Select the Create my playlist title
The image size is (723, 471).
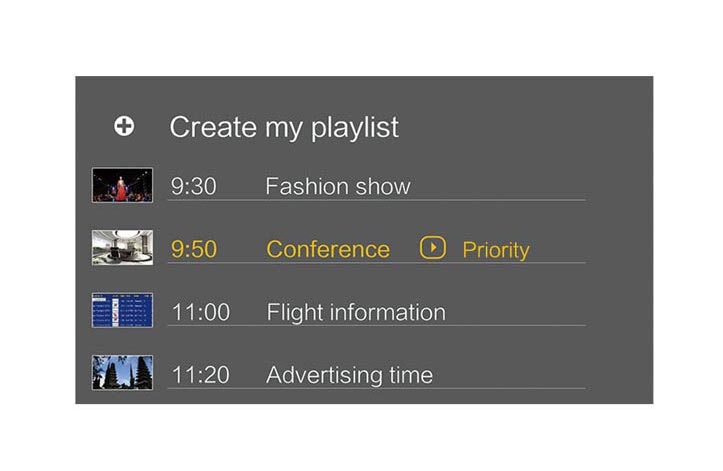(284, 127)
